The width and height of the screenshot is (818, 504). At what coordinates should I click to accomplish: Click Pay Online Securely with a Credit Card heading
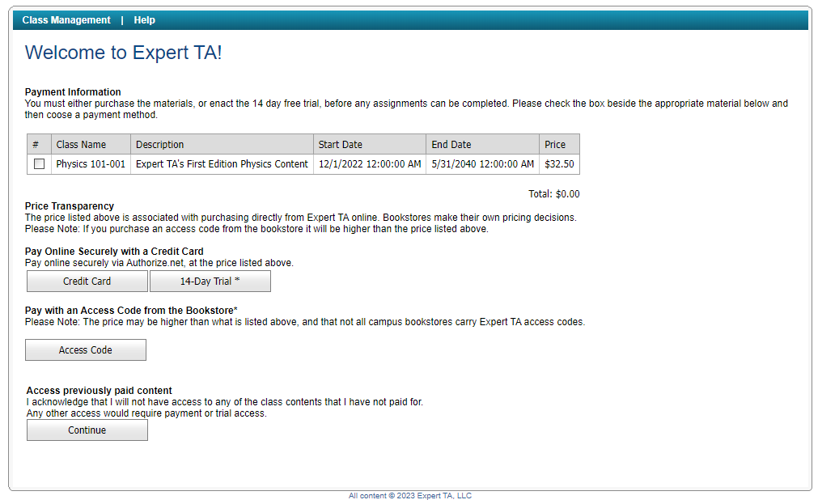tap(114, 252)
